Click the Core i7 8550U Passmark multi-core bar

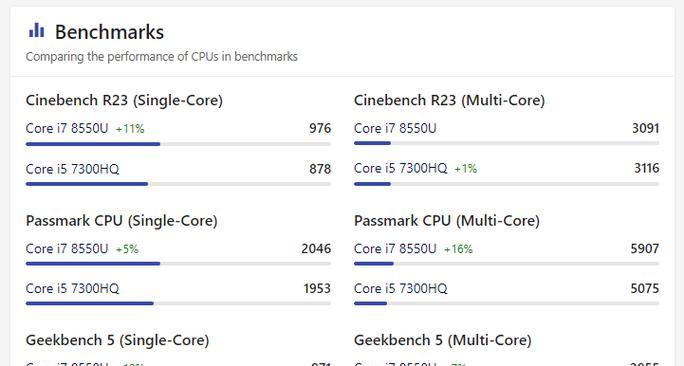[506, 264]
